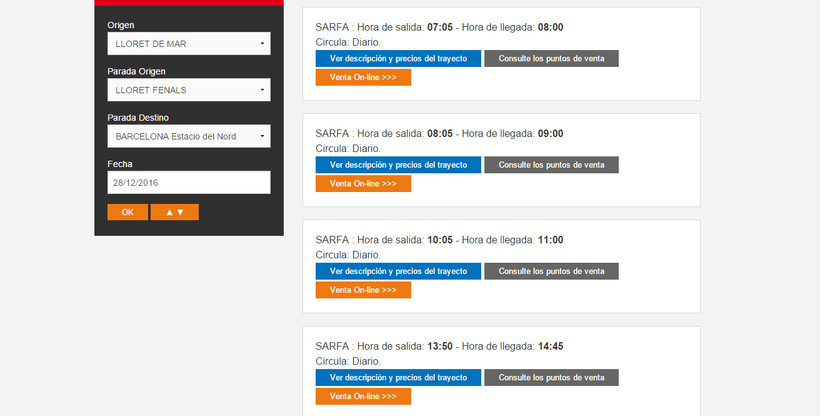Screen dimensions: 820x416
Task: Click the arrow on the LLORET FENALS selector
Action: point(262,90)
